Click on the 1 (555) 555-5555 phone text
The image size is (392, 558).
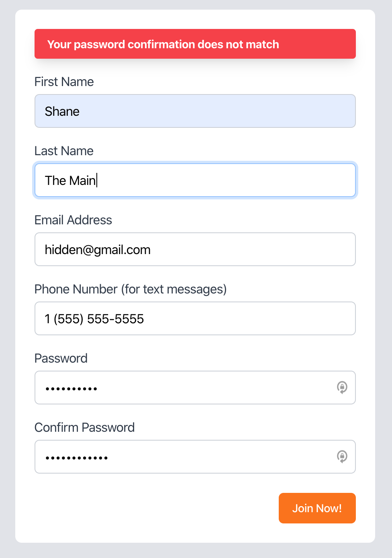(x=94, y=319)
